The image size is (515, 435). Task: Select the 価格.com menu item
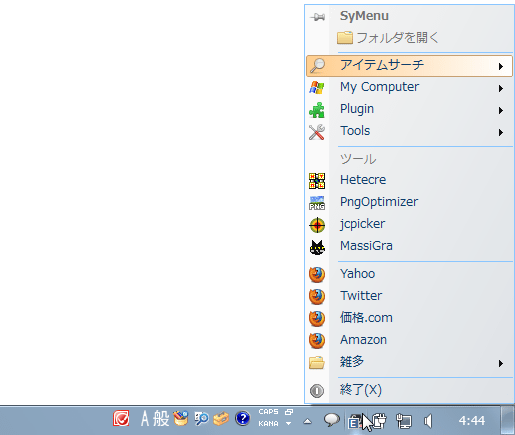(x=409, y=318)
